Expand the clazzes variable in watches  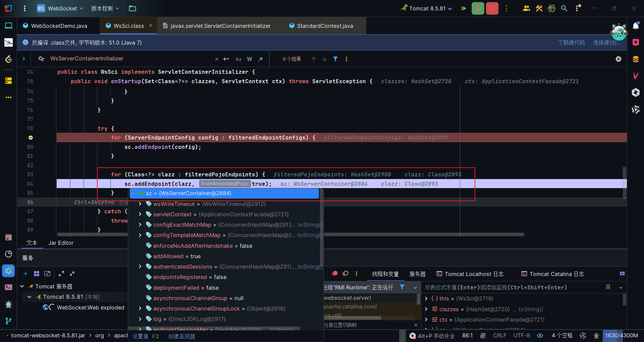(x=426, y=309)
